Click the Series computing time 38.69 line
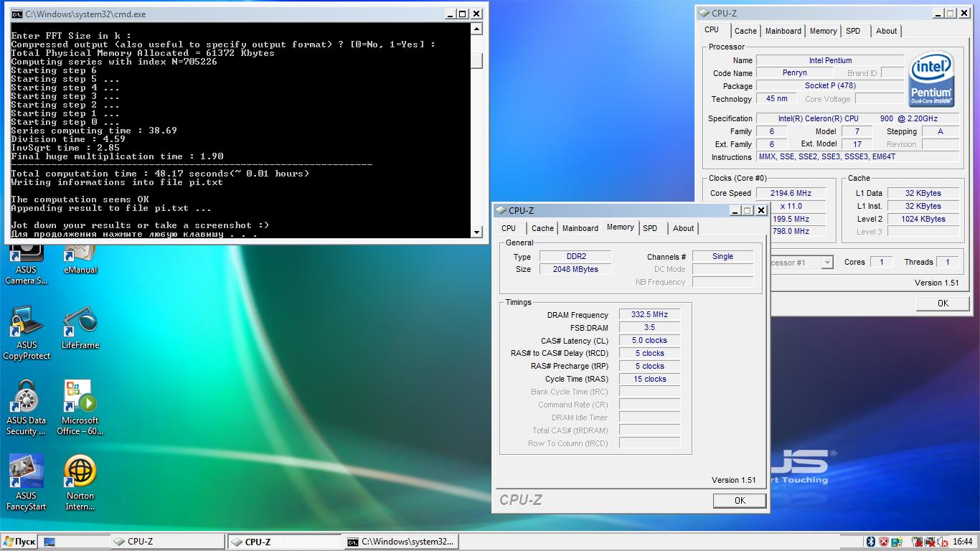 tap(94, 131)
